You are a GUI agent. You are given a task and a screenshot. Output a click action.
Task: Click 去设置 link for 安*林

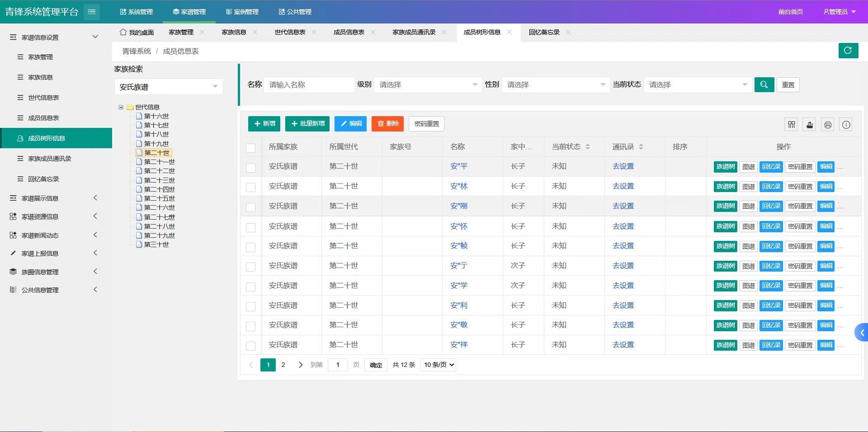point(623,186)
